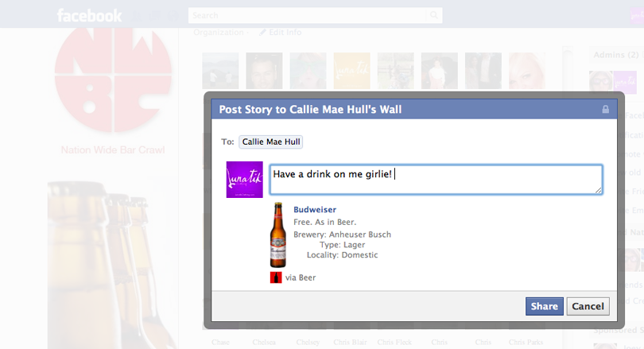Screen dimensions: 644x349
Task: Click the name Chase under photos
Action: [220, 342]
